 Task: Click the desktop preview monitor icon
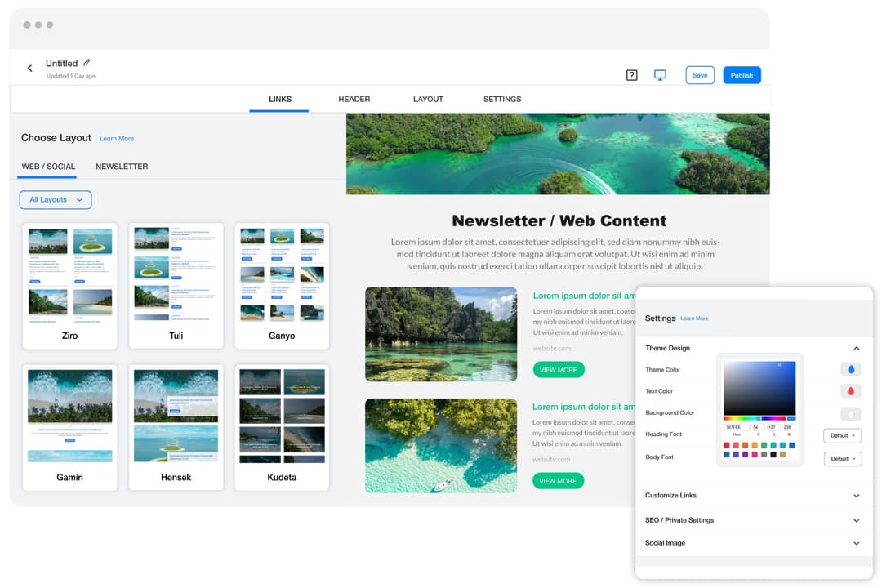point(660,74)
